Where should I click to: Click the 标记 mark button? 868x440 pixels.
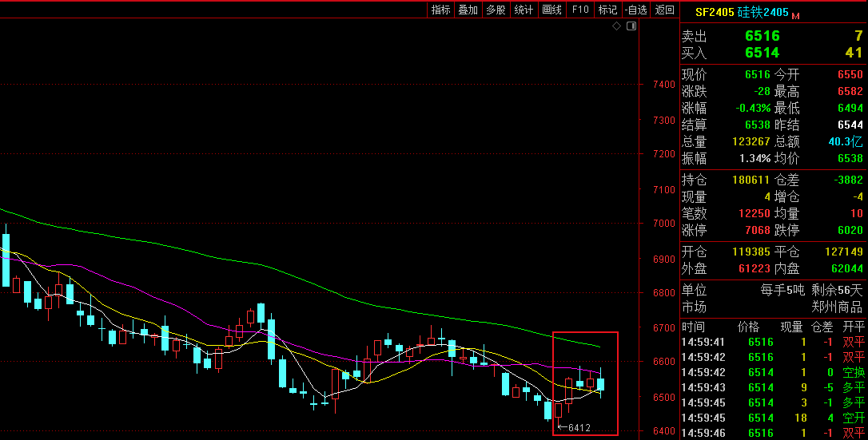click(607, 10)
